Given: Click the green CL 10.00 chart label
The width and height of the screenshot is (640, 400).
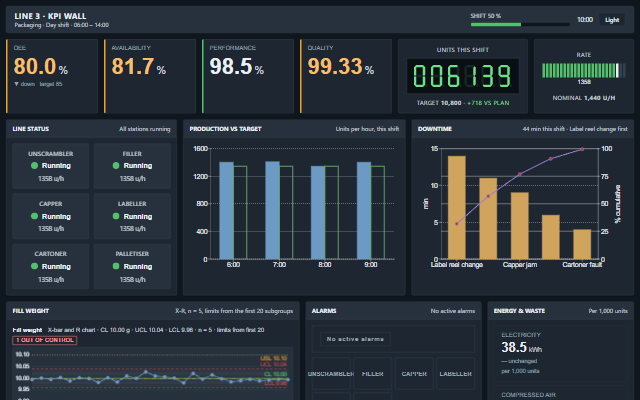Looking at the screenshot, I should pyautogui.click(x=276, y=374).
